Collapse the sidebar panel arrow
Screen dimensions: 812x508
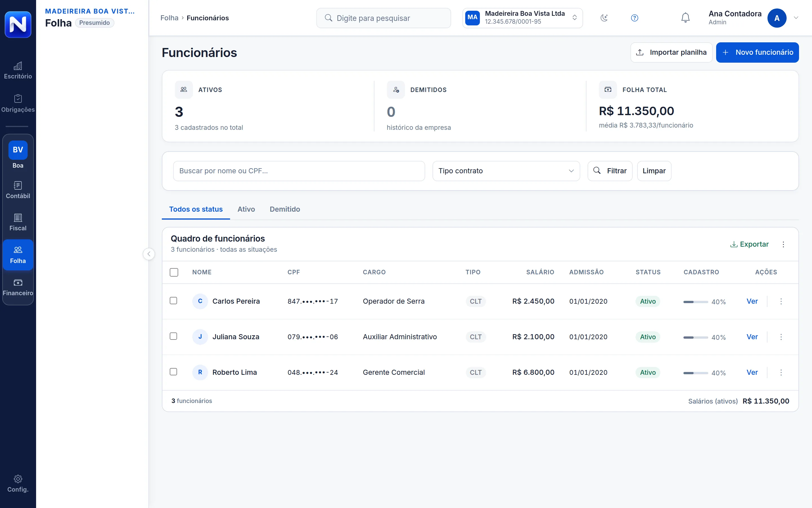coord(149,254)
